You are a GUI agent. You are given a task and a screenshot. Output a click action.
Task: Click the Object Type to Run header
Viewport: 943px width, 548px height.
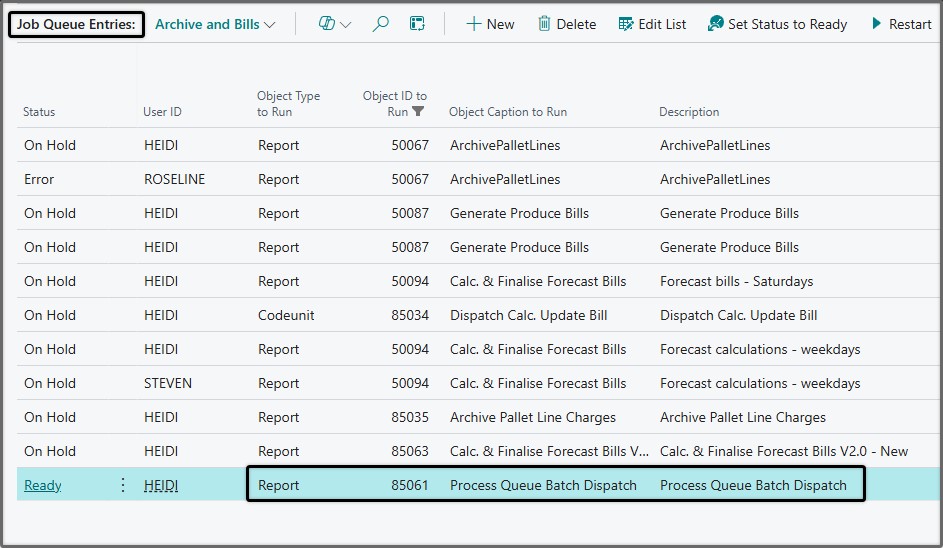click(x=289, y=103)
